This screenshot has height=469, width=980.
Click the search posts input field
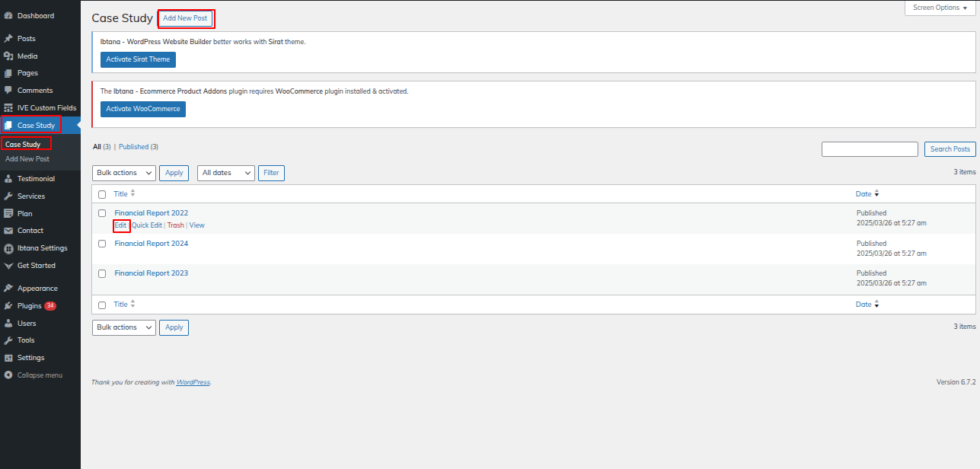[x=869, y=149]
